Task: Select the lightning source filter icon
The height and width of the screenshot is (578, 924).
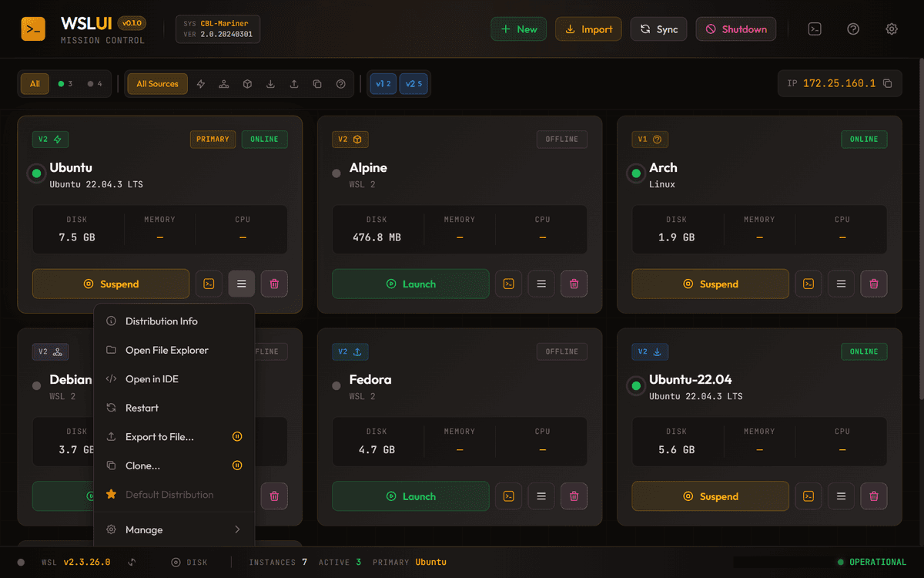Action: pos(200,83)
